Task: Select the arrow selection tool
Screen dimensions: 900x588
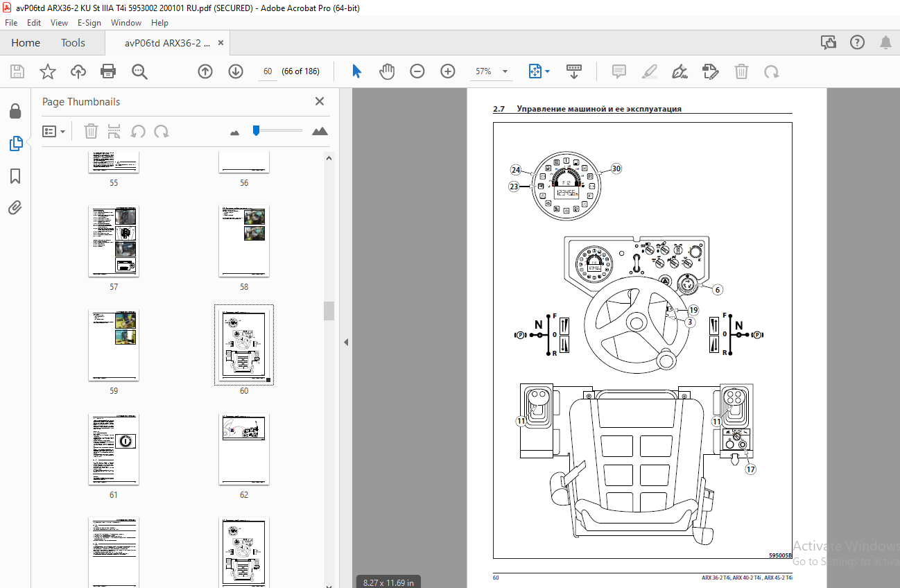Action: click(357, 71)
